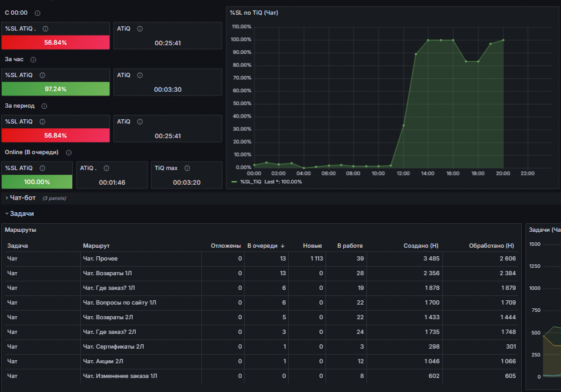Click info icon next to 'С 00:00'

[37, 13]
